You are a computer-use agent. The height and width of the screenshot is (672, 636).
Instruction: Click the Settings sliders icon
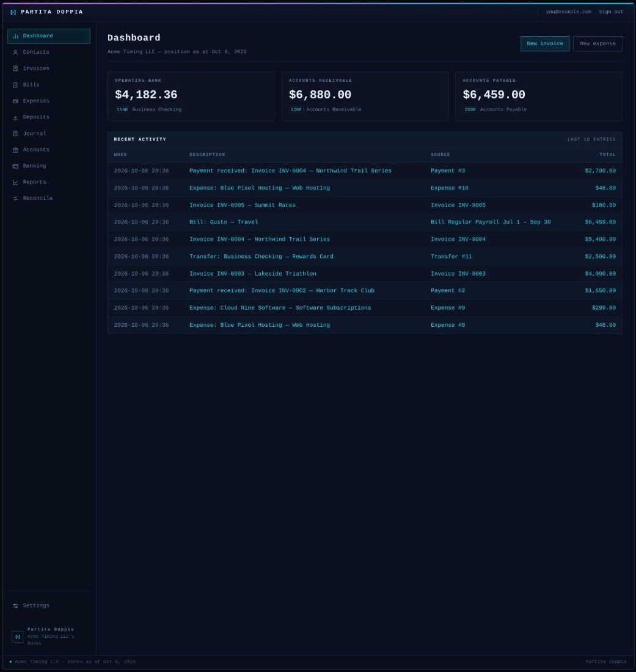pos(15,605)
